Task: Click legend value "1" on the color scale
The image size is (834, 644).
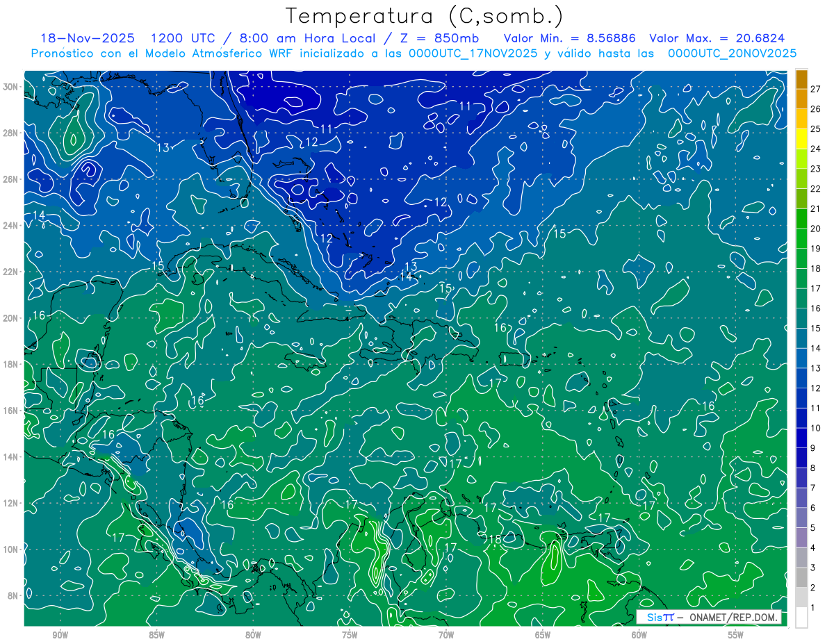Action: pyautogui.click(x=813, y=608)
